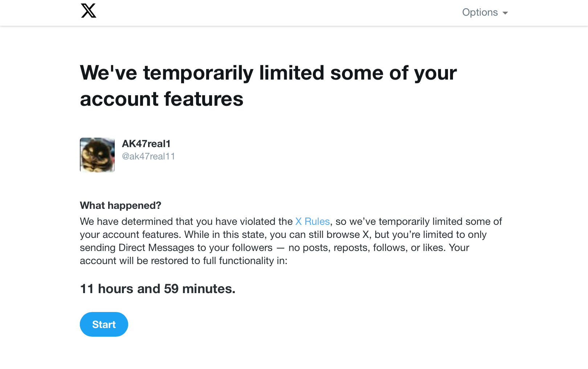The height and width of the screenshot is (369, 588).
Task: Click the "11 hours and 59 minutes" countdown
Action: [x=158, y=289]
